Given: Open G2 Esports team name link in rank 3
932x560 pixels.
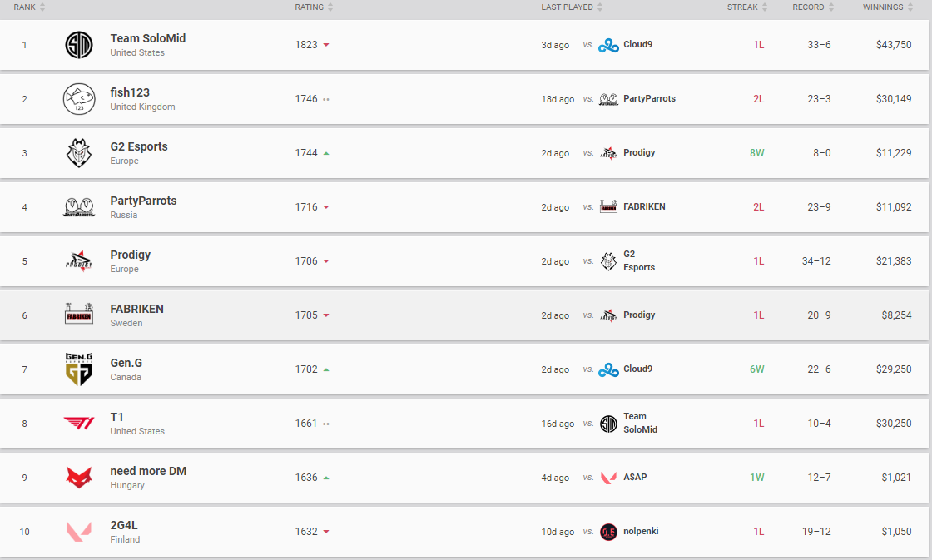Looking at the screenshot, I should point(139,146).
